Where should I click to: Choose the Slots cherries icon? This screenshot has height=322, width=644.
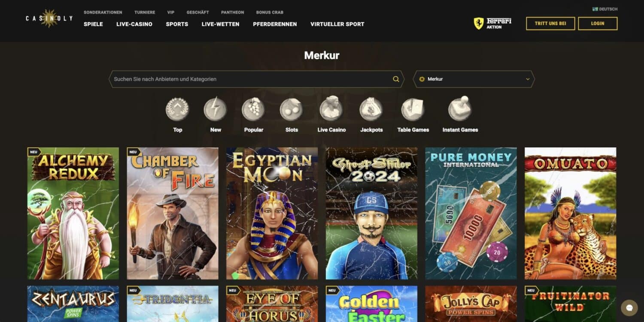point(292,109)
